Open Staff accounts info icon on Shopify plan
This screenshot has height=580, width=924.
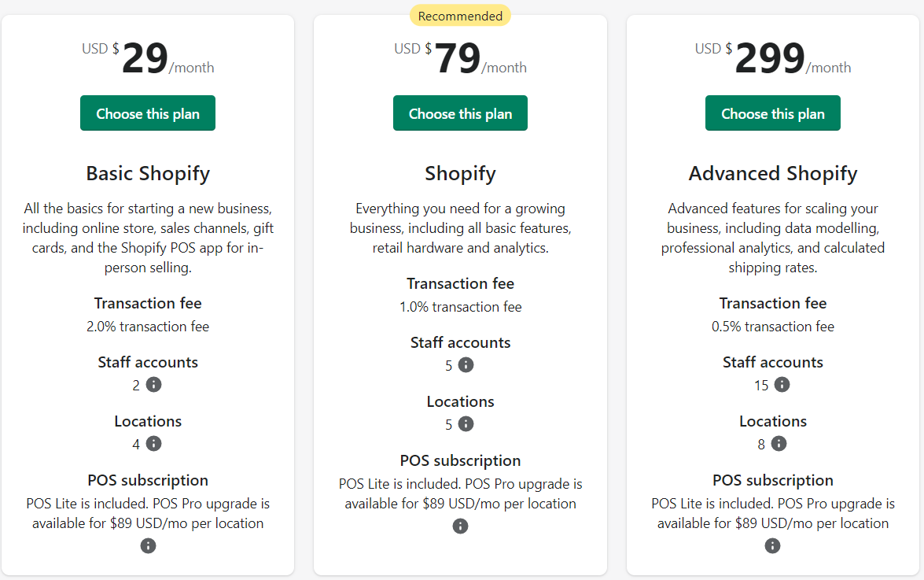[x=466, y=365]
